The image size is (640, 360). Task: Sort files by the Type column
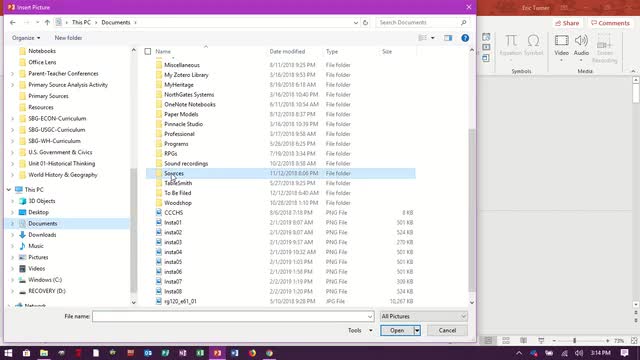pos(332,51)
